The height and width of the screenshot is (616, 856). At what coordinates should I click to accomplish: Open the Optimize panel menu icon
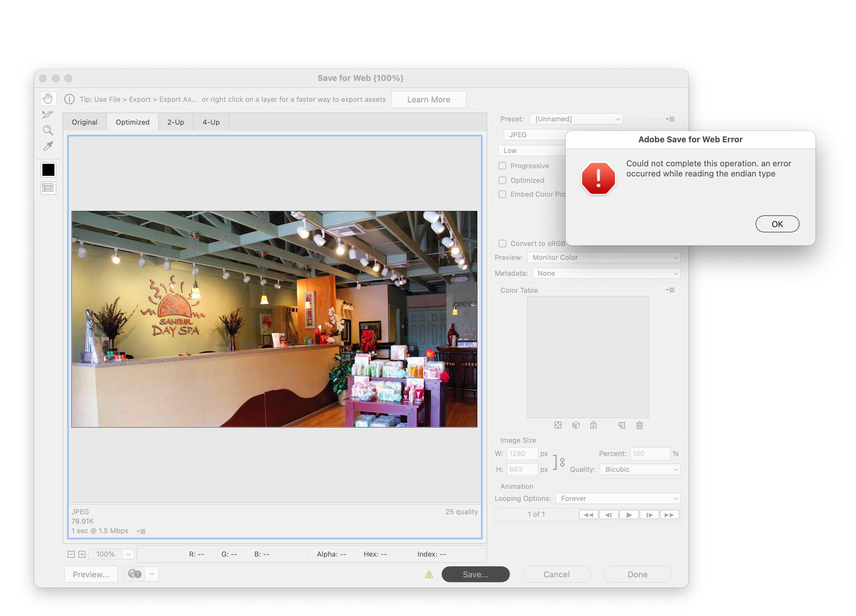[x=670, y=119]
